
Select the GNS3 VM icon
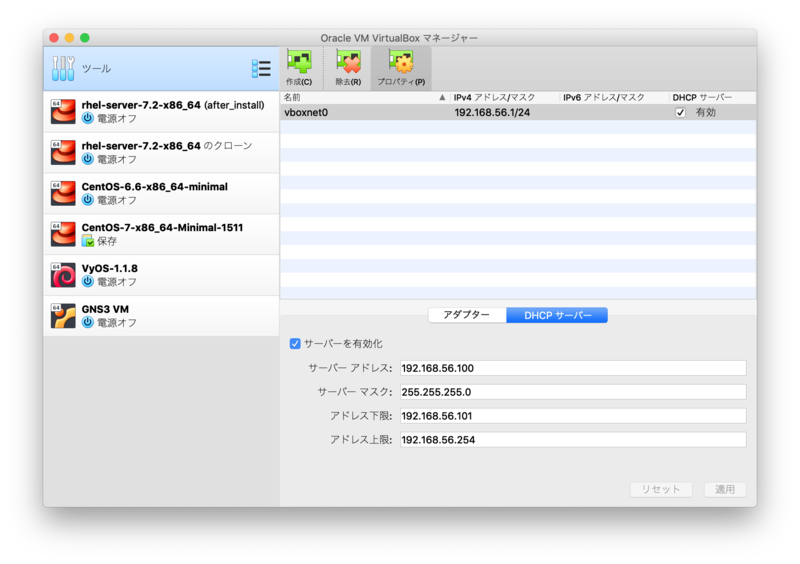pos(63,315)
